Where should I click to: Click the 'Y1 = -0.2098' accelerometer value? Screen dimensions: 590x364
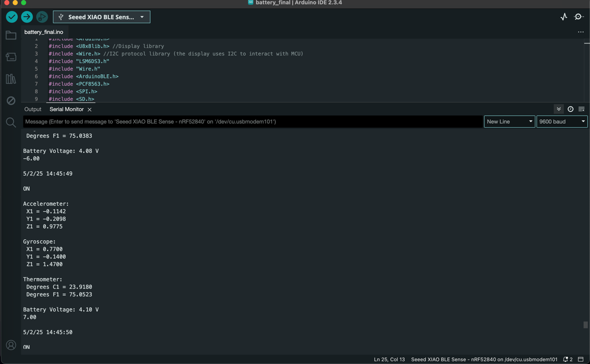point(46,219)
